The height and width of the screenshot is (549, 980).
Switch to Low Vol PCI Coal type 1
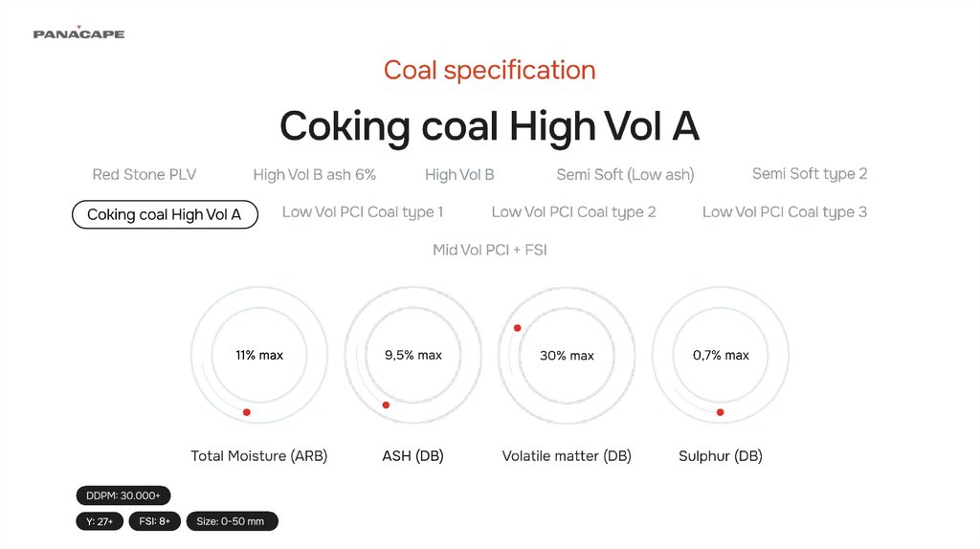[363, 211]
